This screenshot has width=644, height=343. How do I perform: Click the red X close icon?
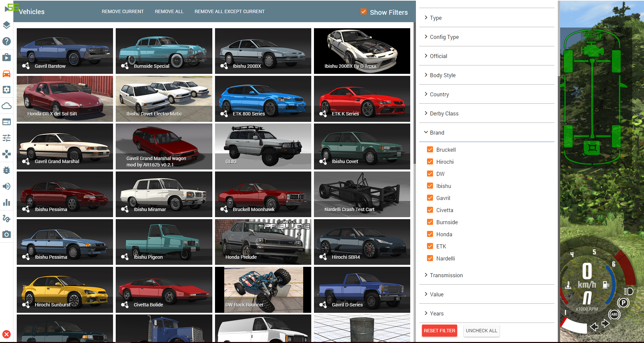(x=6, y=334)
